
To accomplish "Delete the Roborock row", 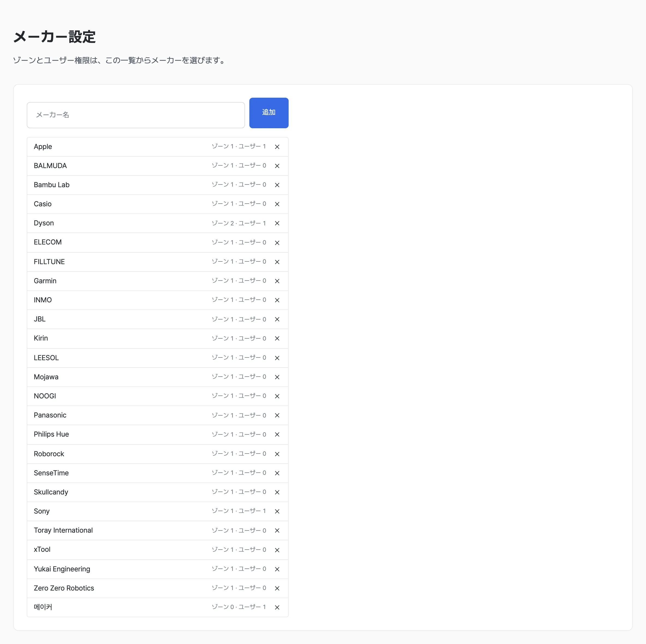I will (277, 454).
